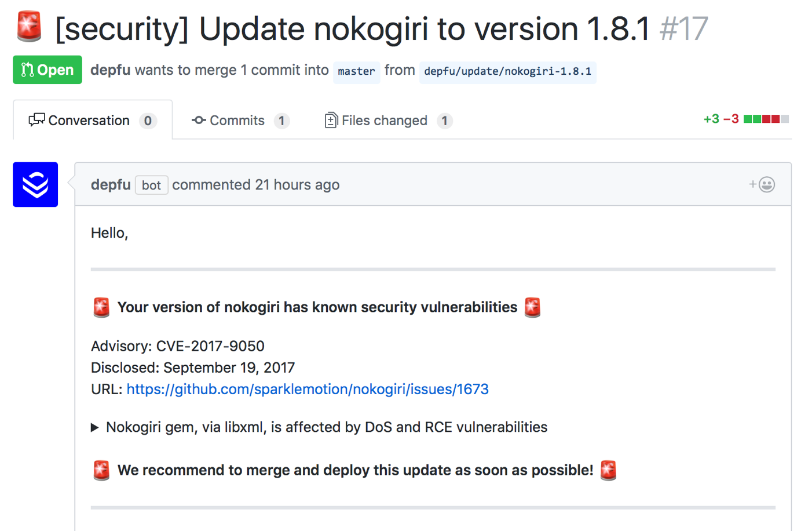Click the diffstat colored bar
The image size is (812, 531).
(x=766, y=119)
